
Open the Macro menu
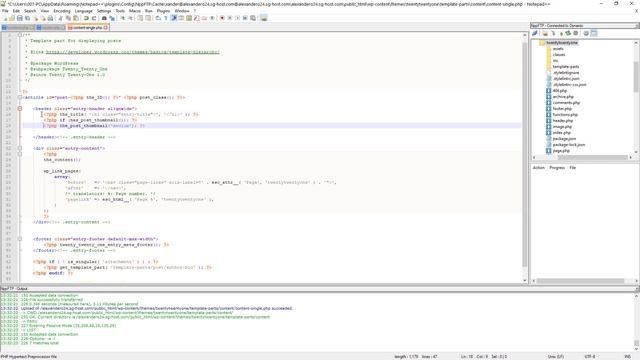coord(135,11)
